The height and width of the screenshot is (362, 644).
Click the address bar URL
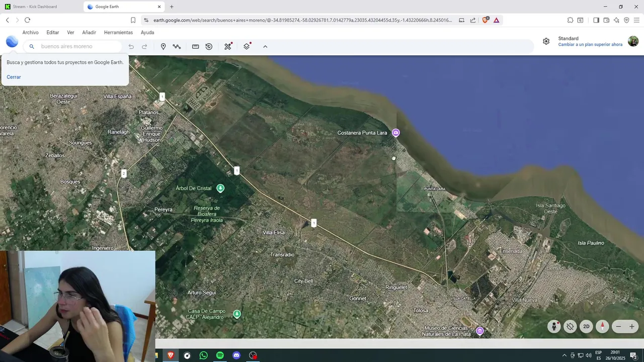(302, 20)
